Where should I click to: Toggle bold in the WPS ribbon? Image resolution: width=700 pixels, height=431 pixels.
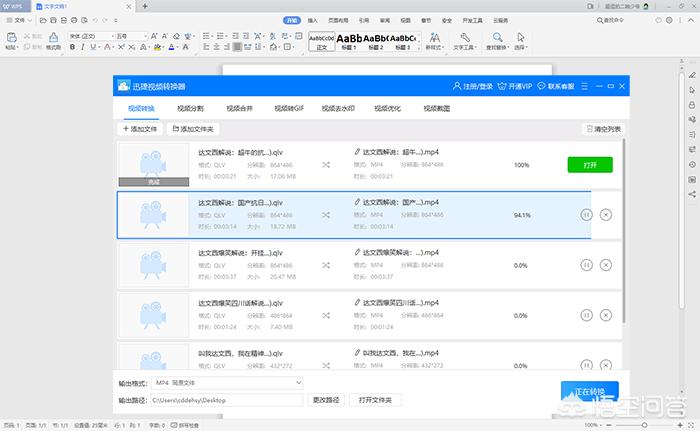(x=72, y=47)
